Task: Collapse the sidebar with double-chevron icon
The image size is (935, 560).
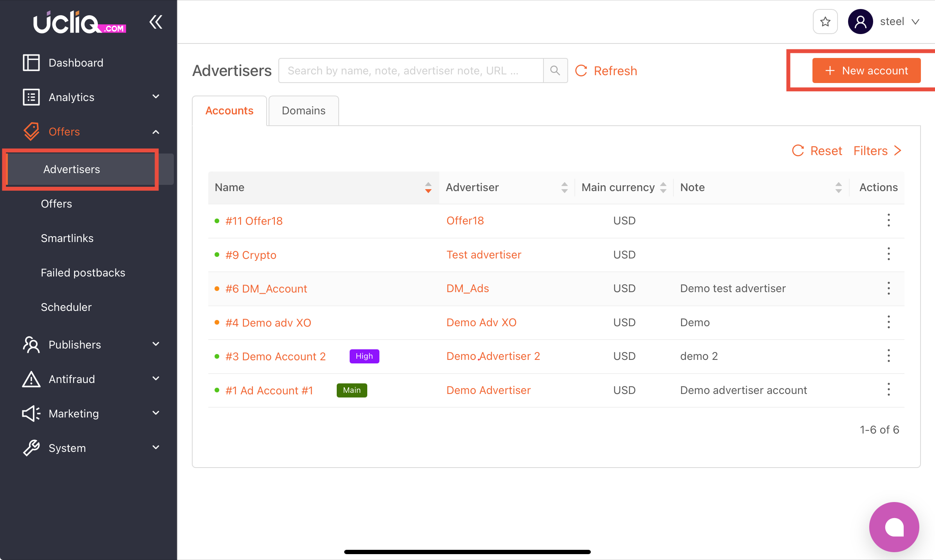Action: click(x=156, y=22)
